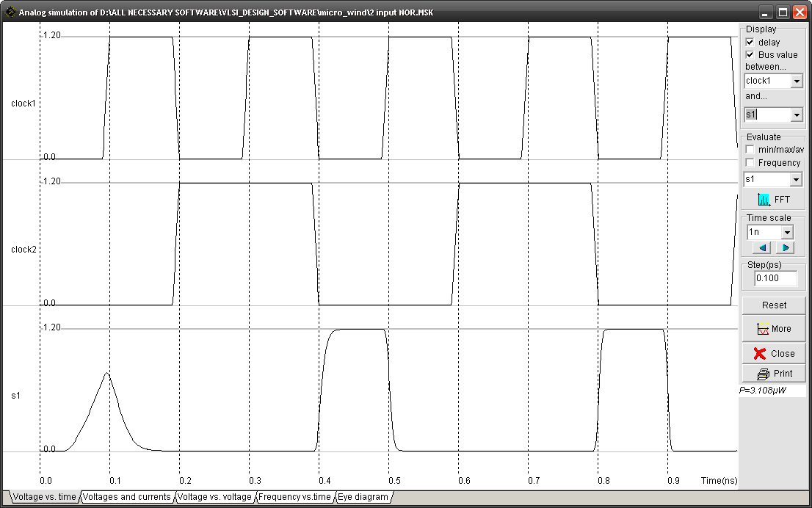Click the application icon in the title bar
The height and width of the screenshot is (508, 812).
pos(10,12)
